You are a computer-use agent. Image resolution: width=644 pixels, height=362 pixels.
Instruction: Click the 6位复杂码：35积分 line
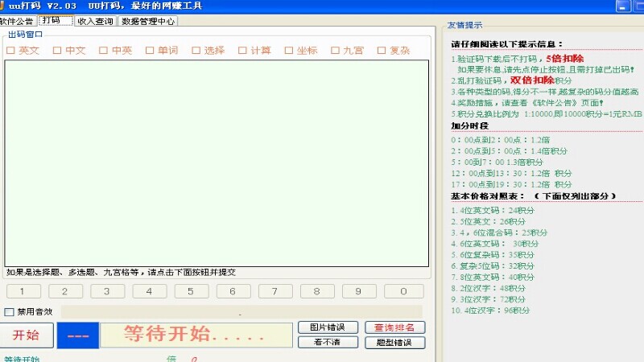pyautogui.click(x=493, y=255)
